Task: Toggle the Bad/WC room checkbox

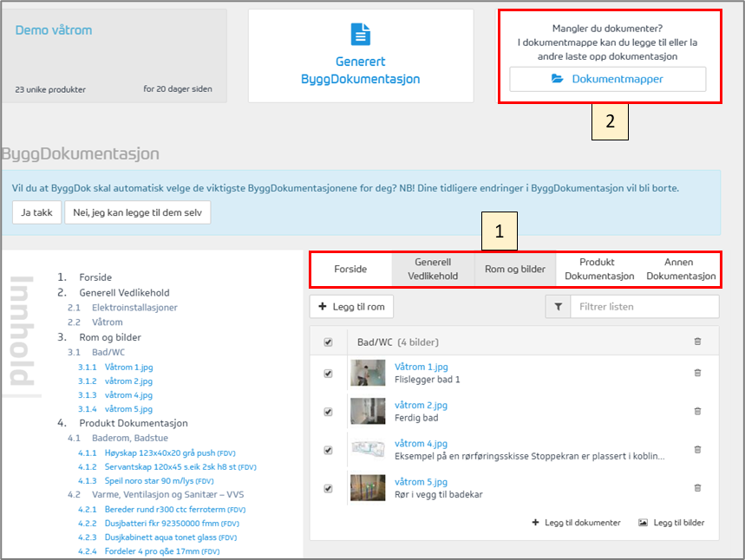Action: pyautogui.click(x=328, y=342)
